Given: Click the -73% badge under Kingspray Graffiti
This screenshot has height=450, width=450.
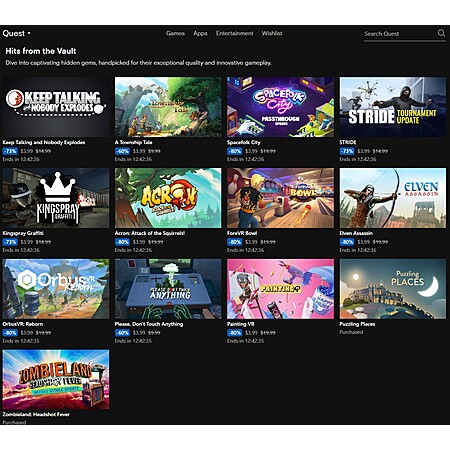Looking at the screenshot, I should click(10, 242).
